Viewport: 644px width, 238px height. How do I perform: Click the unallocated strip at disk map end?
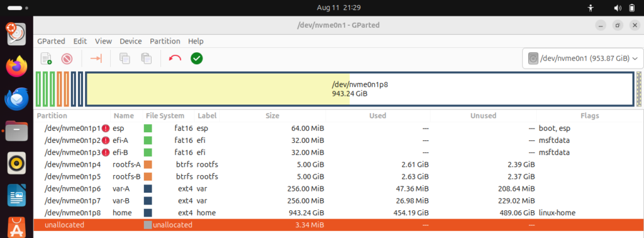[x=639, y=89]
